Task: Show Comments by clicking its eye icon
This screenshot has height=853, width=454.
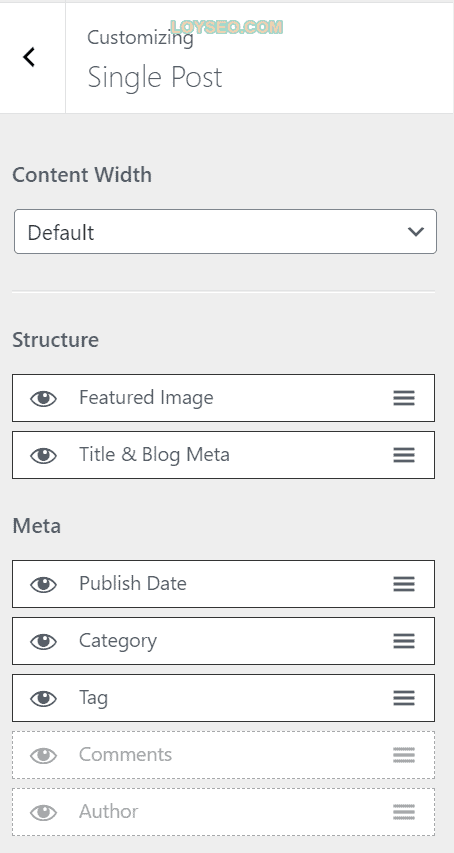Action: (43, 755)
